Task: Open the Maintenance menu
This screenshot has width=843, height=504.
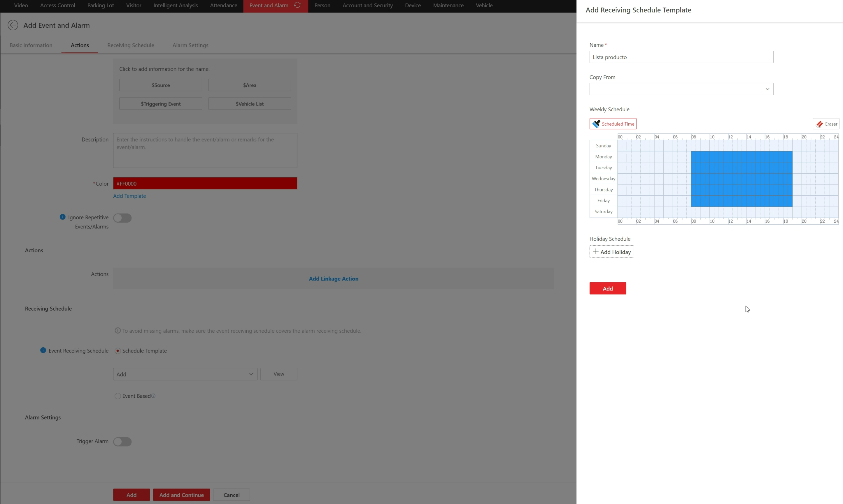Action: point(448,5)
